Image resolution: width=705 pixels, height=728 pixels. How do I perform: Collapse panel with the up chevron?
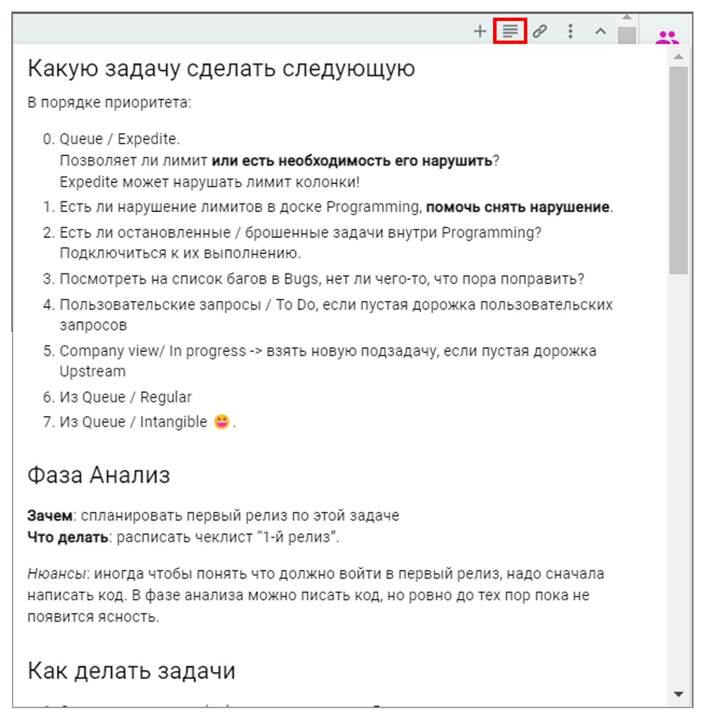click(x=600, y=31)
